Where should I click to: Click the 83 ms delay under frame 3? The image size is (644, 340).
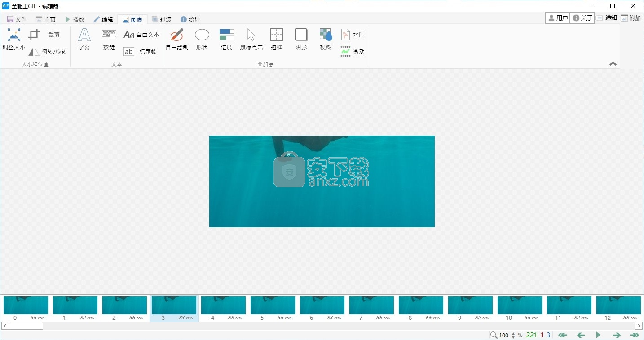click(x=186, y=318)
